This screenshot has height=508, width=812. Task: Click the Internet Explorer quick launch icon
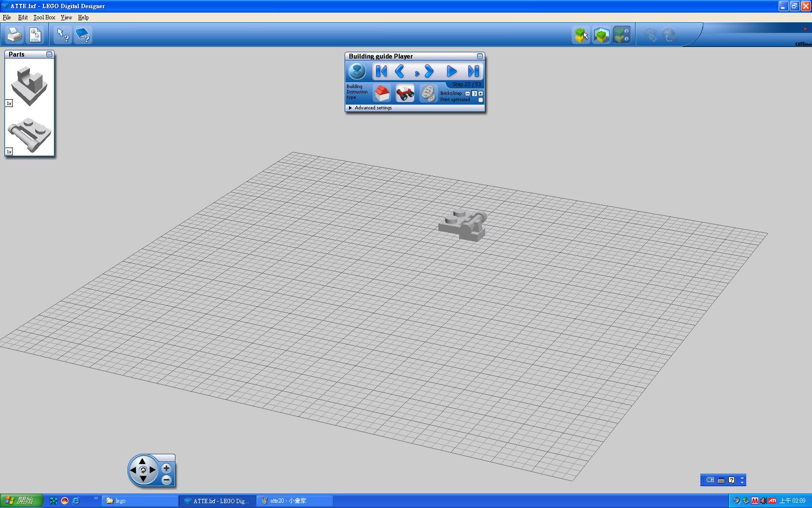pyautogui.click(x=76, y=501)
